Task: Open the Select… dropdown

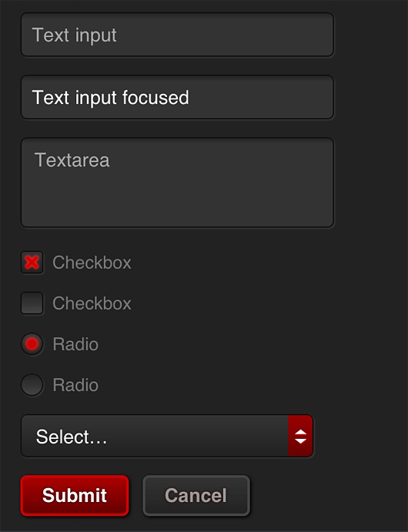Action: [x=167, y=436]
